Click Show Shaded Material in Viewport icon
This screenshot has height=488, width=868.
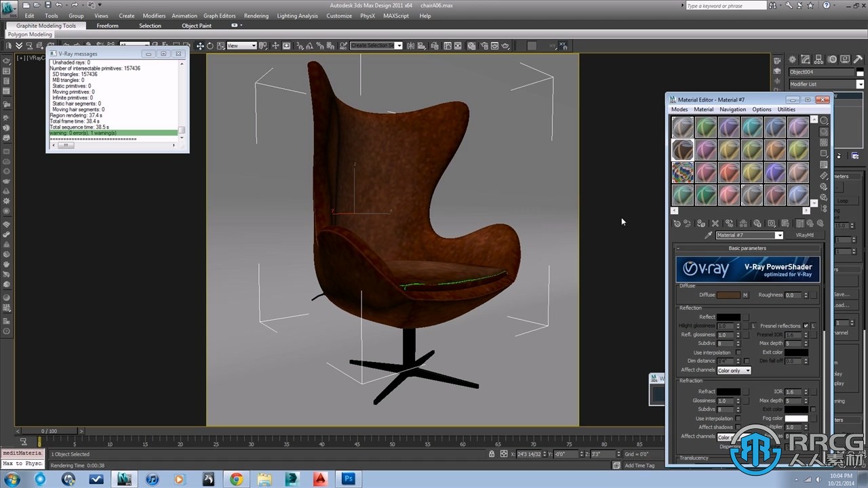(785, 224)
